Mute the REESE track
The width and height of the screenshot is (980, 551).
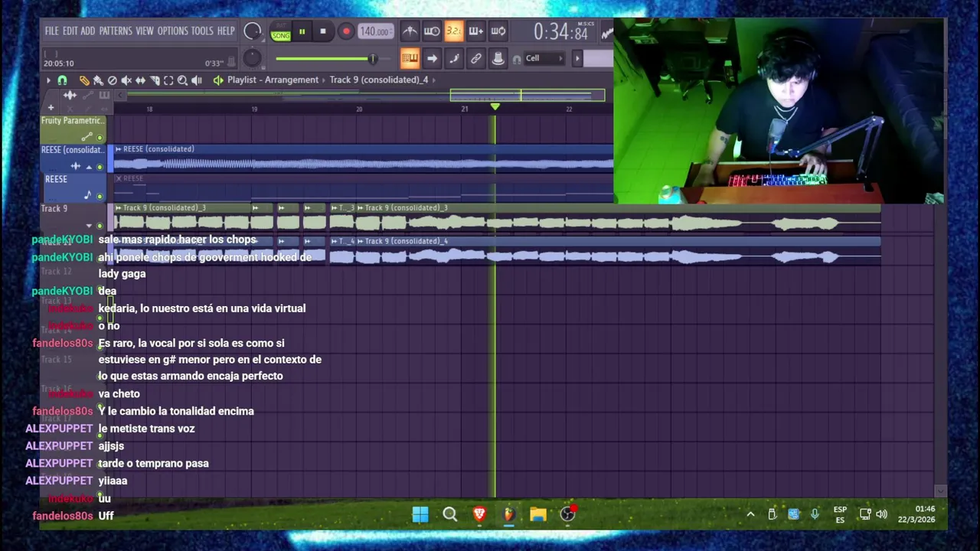click(x=100, y=196)
